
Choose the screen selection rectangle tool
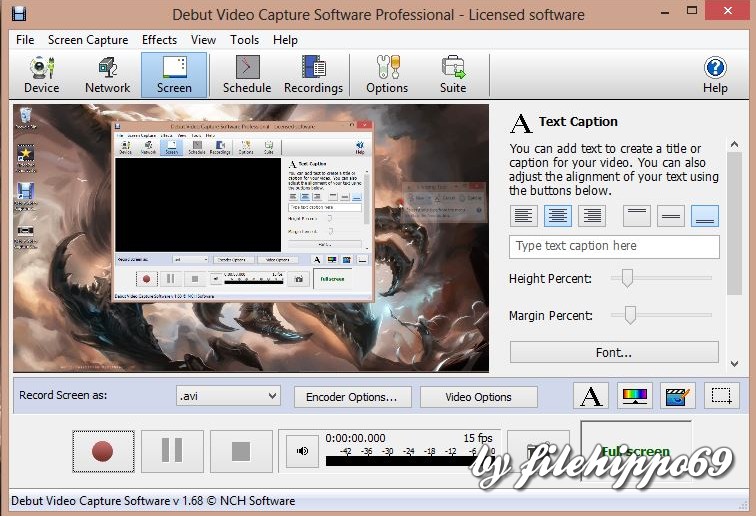[x=722, y=396]
